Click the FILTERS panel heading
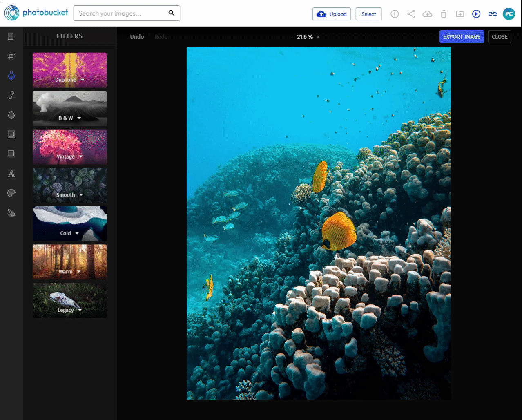Image resolution: width=522 pixels, height=420 pixels. [69, 36]
